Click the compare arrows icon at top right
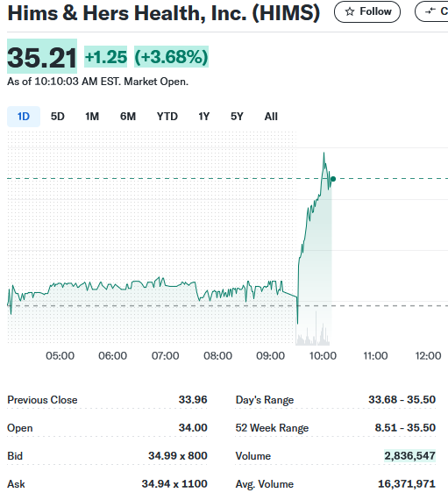Viewport: 448px width, 500px height. (430, 11)
